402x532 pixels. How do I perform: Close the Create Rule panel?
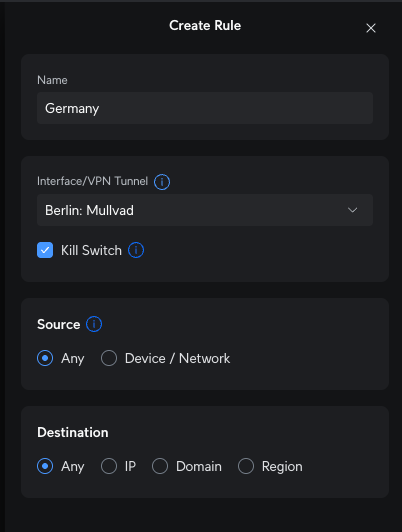click(x=371, y=28)
